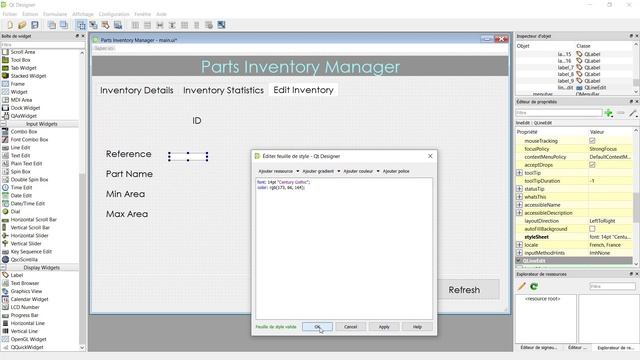This screenshot has width=640, height=360.
Task: Click Lay Out in a Grid icon
Action: tap(184, 25)
